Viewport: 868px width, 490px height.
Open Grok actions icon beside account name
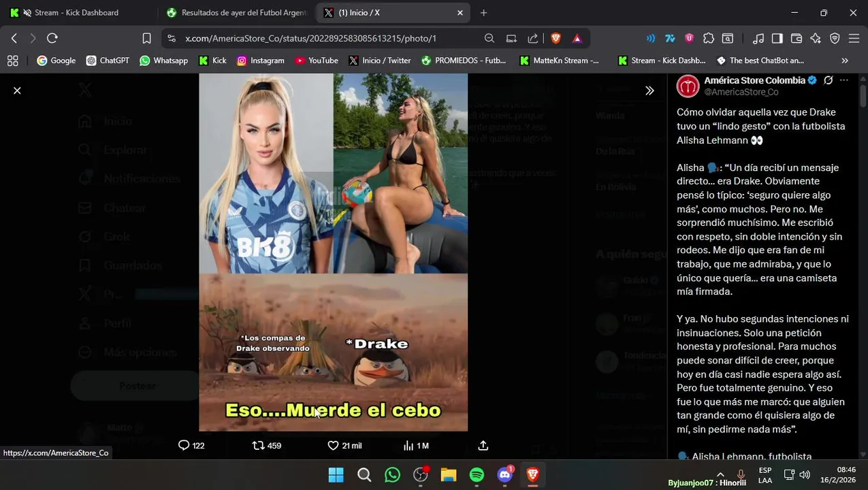828,80
